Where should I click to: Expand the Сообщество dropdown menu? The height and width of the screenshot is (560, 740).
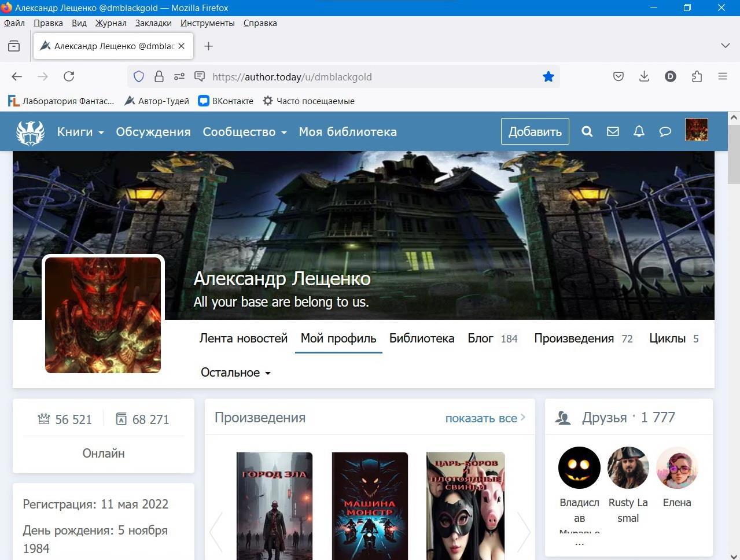[244, 132]
